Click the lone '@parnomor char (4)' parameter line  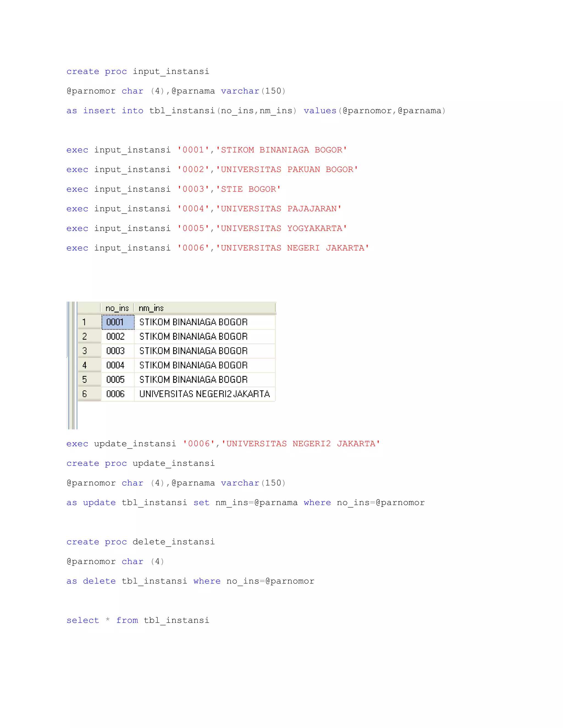click(115, 562)
